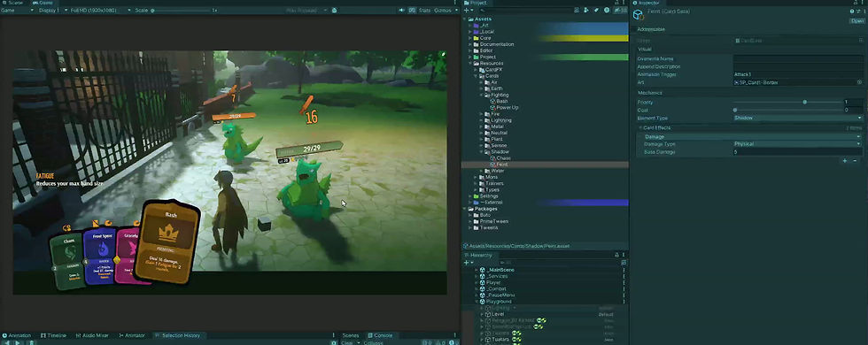Image resolution: width=868 pixels, height=345 pixels.
Task: Remove a card effect with minus button
Action: click(856, 161)
